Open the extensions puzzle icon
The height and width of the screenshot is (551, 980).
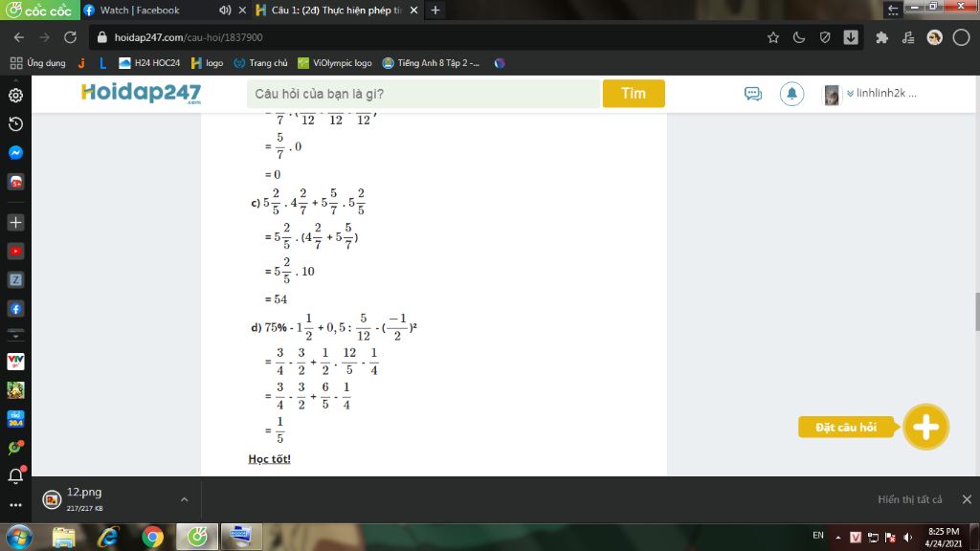point(881,37)
